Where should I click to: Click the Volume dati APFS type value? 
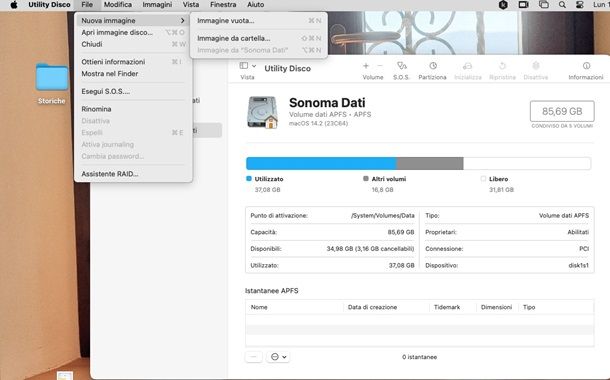coord(564,215)
